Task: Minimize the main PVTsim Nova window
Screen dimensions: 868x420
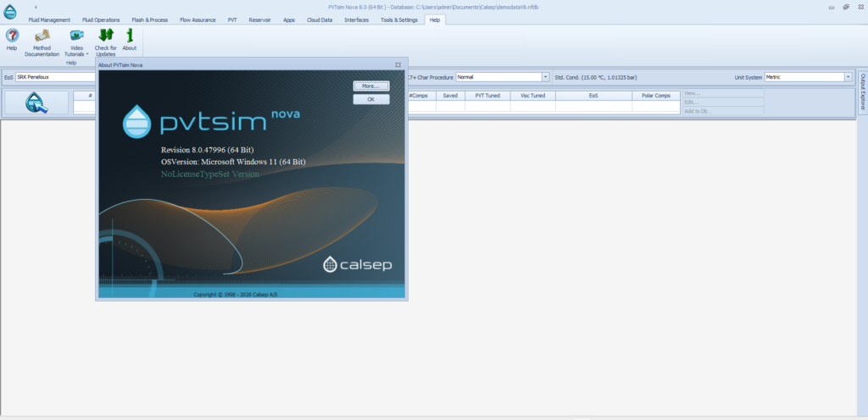Action: point(832,7)
